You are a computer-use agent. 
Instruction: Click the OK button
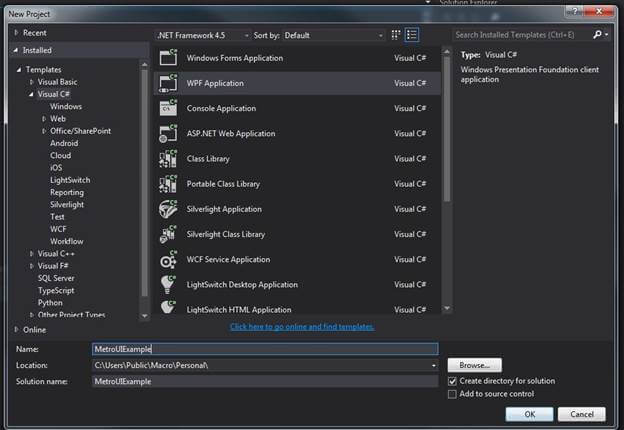click(529, 414)
